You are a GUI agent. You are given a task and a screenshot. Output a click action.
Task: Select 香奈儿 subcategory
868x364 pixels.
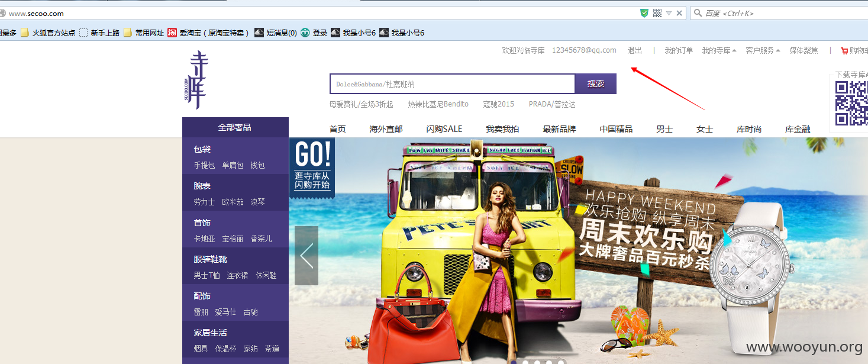(261, 239)
